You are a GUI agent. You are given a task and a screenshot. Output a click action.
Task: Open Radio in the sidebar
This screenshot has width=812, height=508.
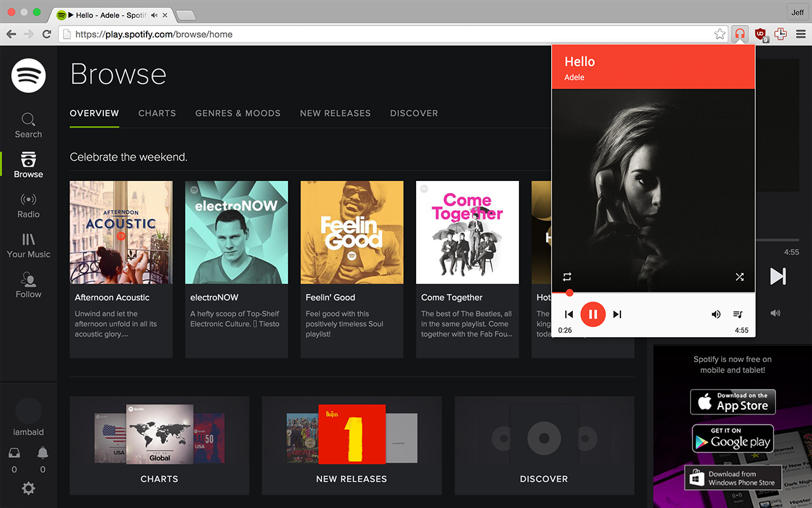tap(29, 206)
